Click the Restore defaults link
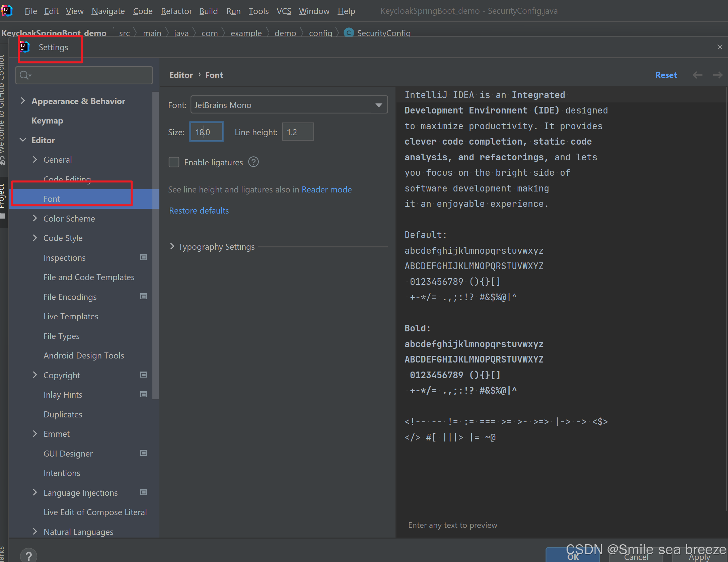 pyautogui.click(x=199, y=211)
